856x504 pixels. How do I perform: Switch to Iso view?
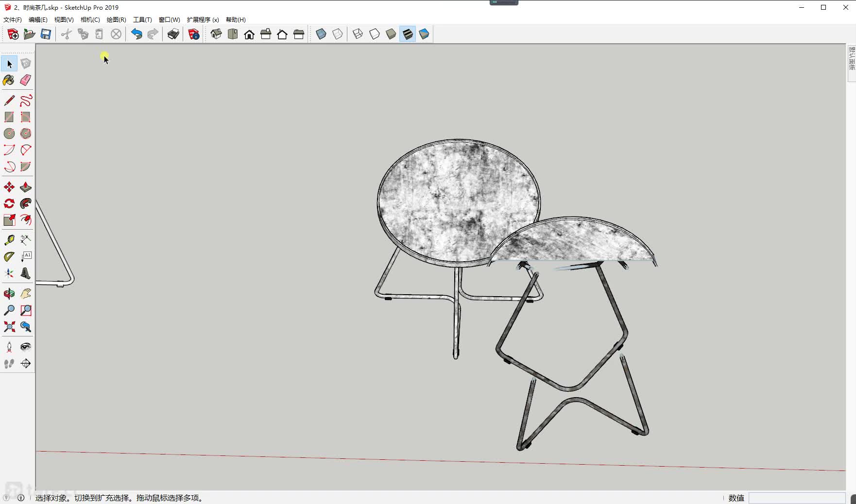tap(216, 34)
